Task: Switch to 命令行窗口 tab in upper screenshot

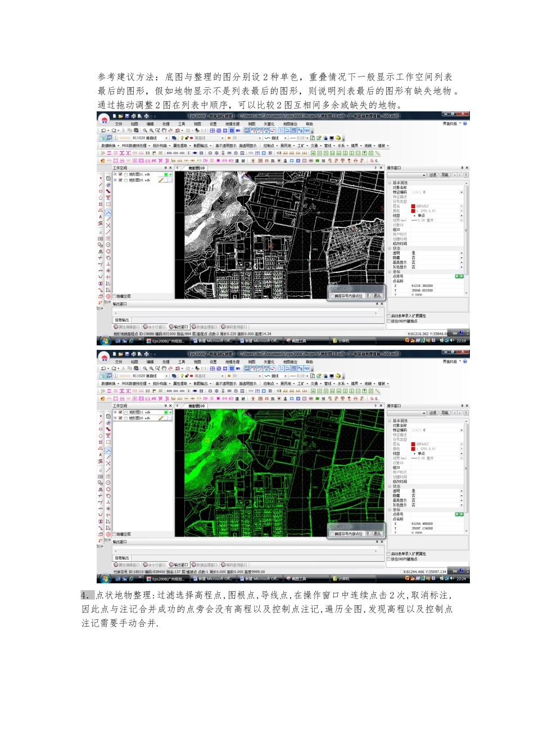Action: pos(155,327)
